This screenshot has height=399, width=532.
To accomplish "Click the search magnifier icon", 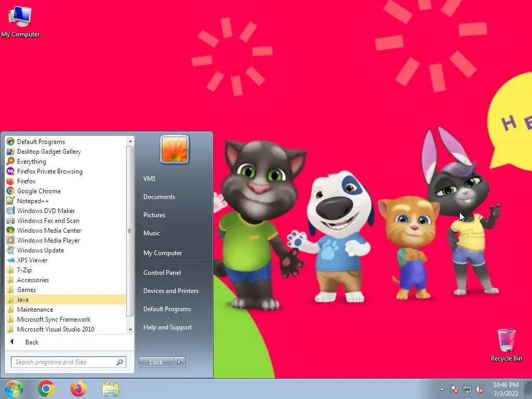I will click(x=120, y=362).
